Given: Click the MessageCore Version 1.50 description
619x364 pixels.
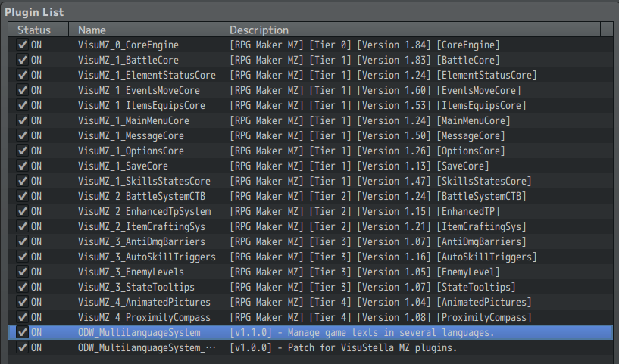Looking at the screenshot, I should tap(367, 135).
